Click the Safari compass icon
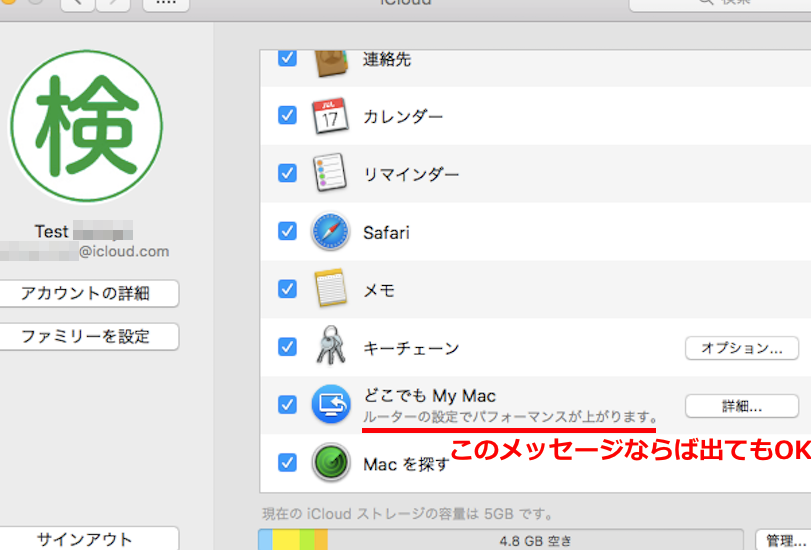 pyautogui.click(x=330, y=231)
